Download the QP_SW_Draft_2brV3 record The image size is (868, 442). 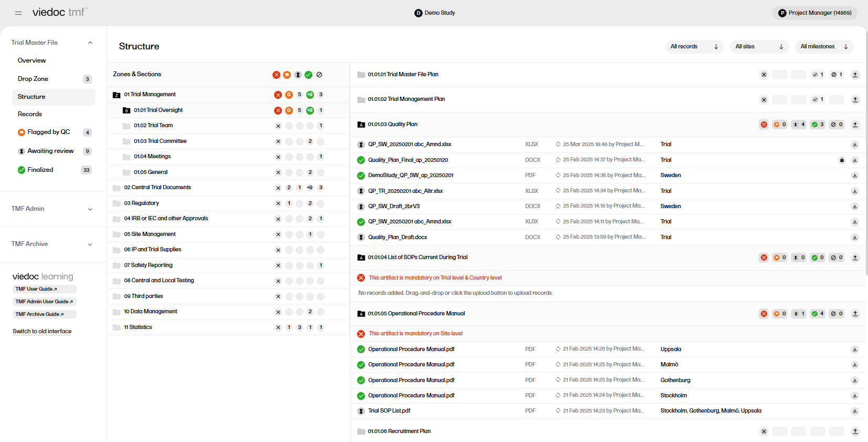(x=855, y=207)
